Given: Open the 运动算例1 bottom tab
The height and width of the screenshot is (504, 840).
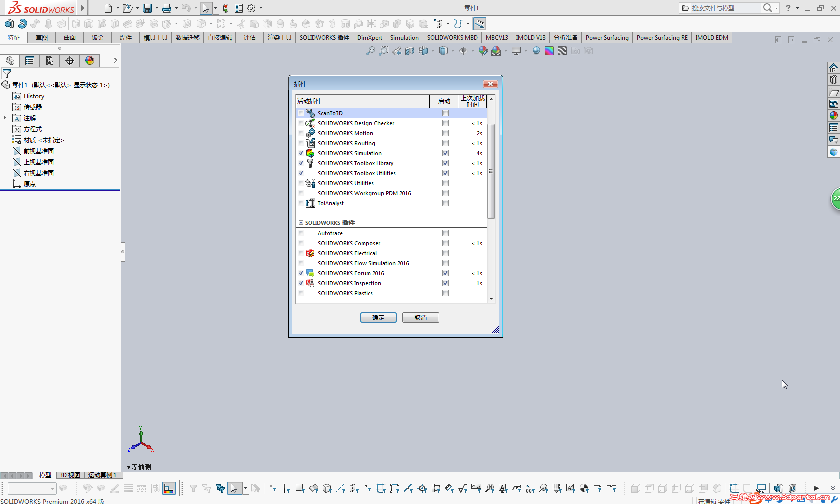Looking at the screenshot, I should 102,475.
